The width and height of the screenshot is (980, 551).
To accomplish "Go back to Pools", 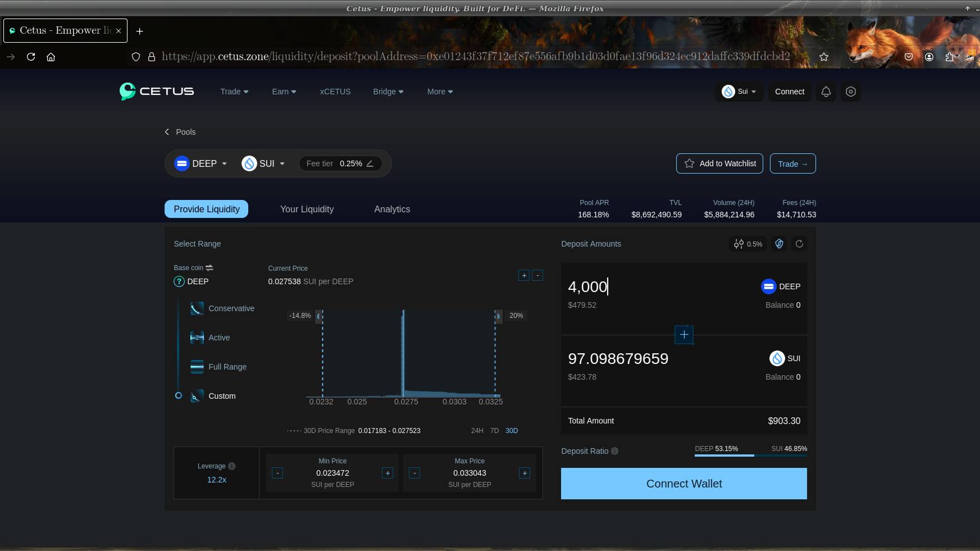I will tap(180, 132).
